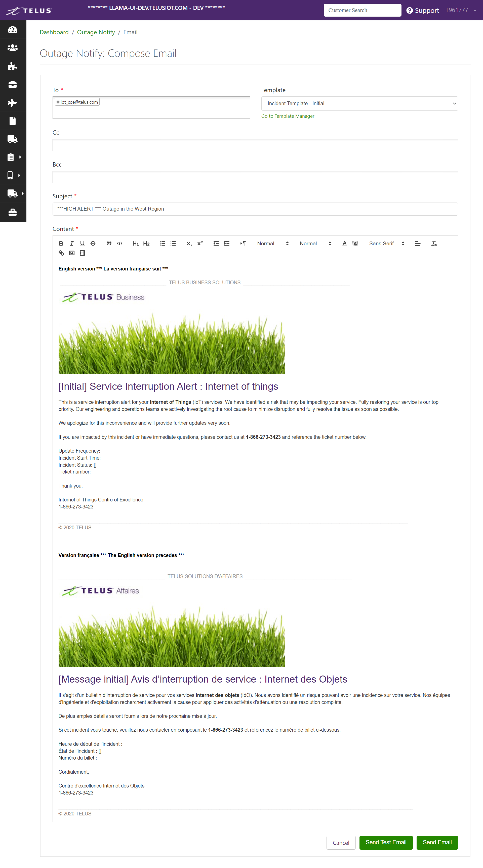Screen dimensions: 483x868
Task: Insert an image in editor
Action: coord(72,253)
